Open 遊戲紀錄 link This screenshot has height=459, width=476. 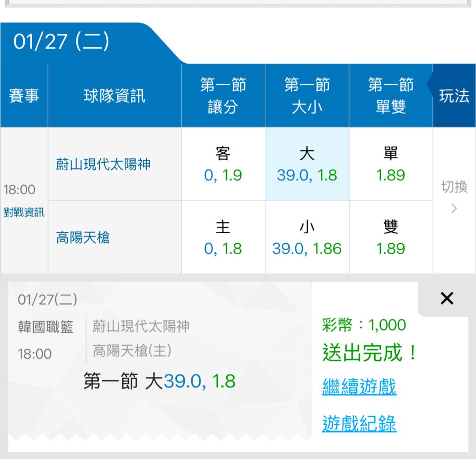pos(359,424)
